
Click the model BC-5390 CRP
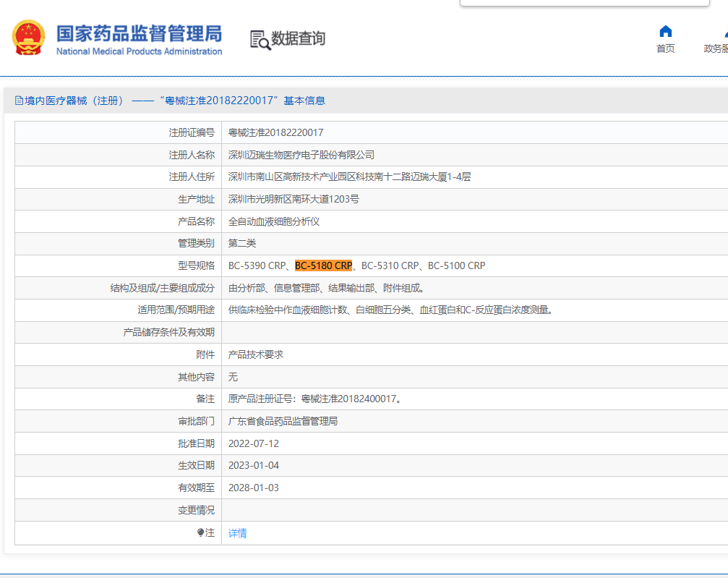tap(257, 265)
